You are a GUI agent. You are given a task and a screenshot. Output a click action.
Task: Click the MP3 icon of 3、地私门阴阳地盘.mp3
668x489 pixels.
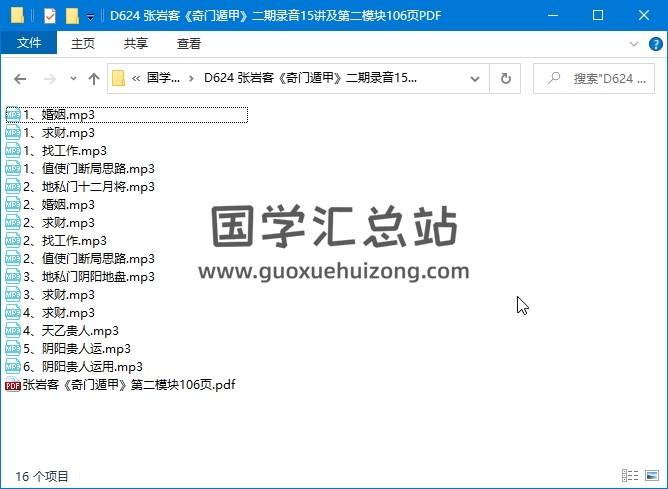tap(13, 276)
